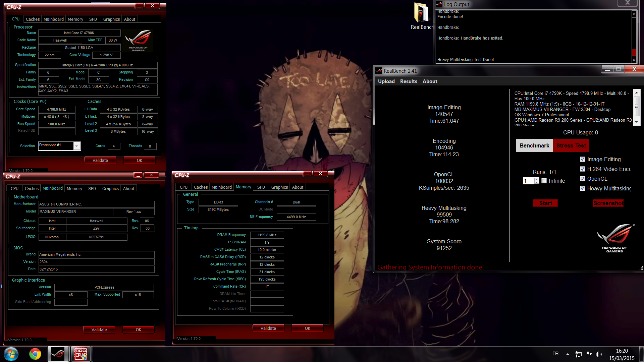The image size is (644, 362).
Task: Click the RealBench title bar app icon
Action: click(379, 71)
